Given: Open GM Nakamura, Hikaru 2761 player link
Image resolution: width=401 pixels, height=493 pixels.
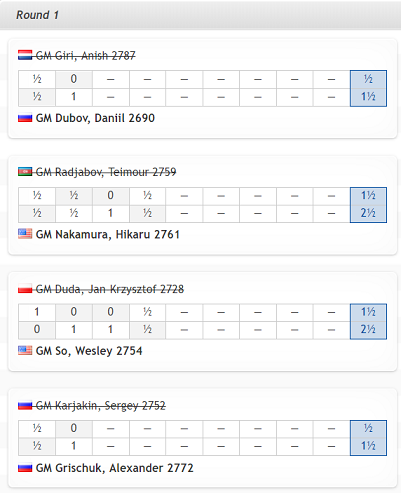Looking at the screenshot, I should 108,234.
